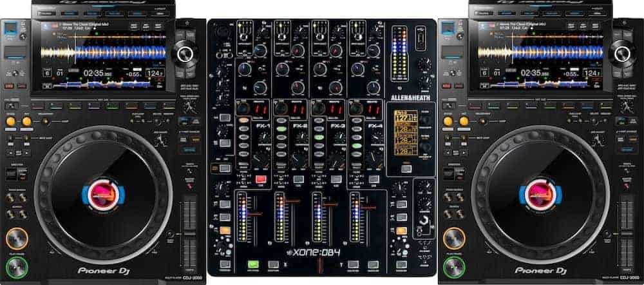Viewport: 644px width, 285px height.
Task: Set Loop Out on the left CDJ
Action: tap(26, 121)
